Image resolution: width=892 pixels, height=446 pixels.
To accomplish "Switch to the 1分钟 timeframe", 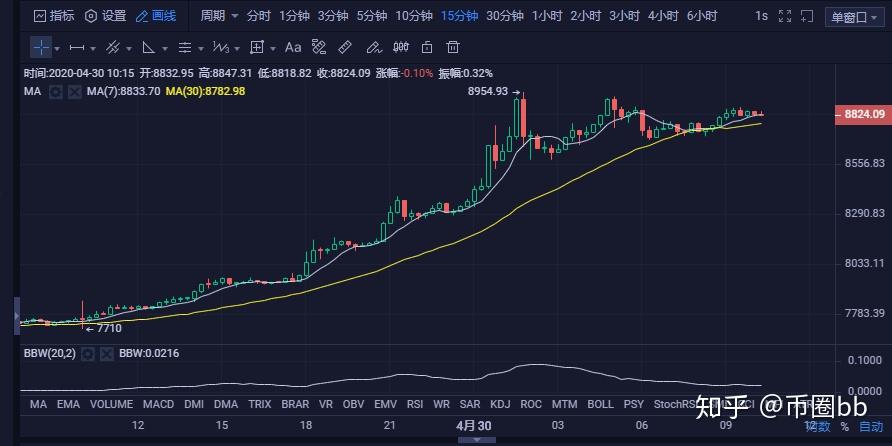I will click(x=294, y=16).
